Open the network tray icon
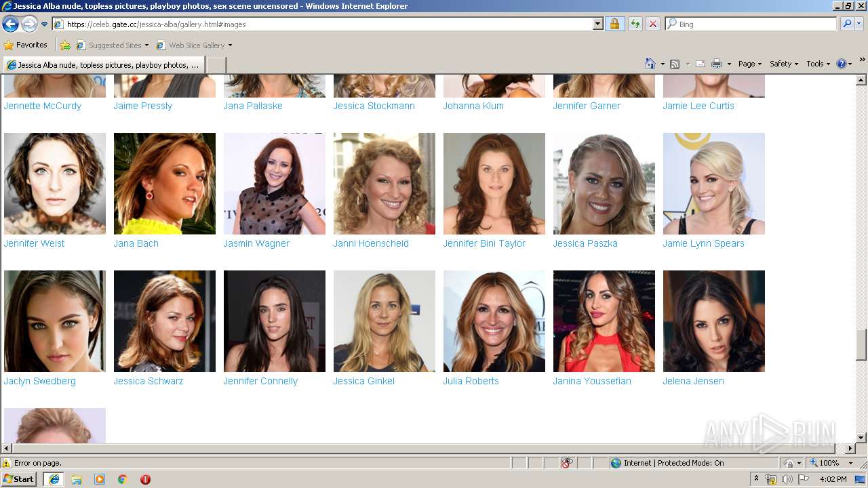This screenshot has width=868, height=488. tap(771, 479)
